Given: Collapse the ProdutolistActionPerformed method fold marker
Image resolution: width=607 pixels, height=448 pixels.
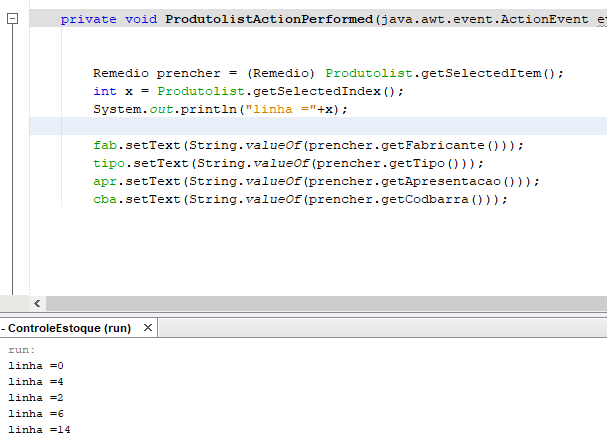Looking at the screenshot, I should (12, 18).
